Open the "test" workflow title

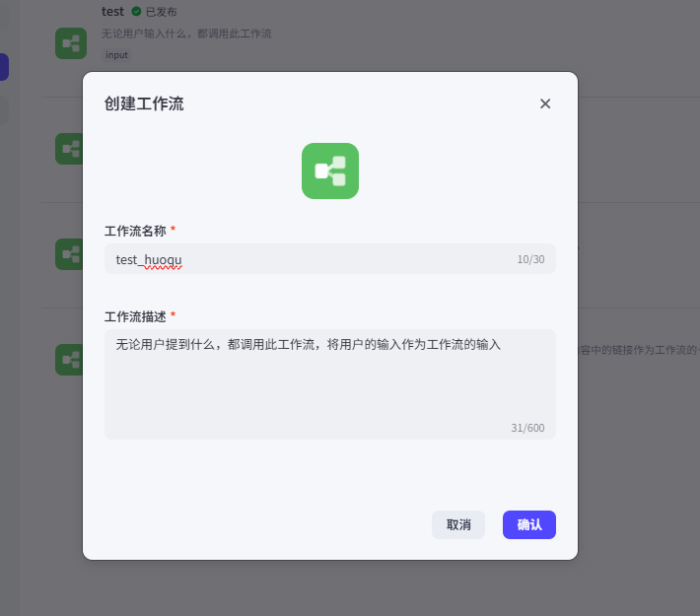pos(112,12)
